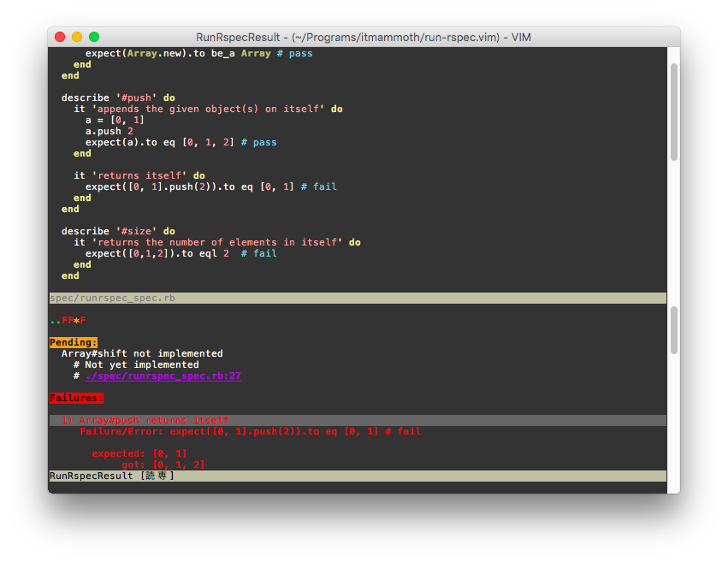Click the upper pane scrollbar thumb
Screen dimensions: 728x562
tap(674, 112)
